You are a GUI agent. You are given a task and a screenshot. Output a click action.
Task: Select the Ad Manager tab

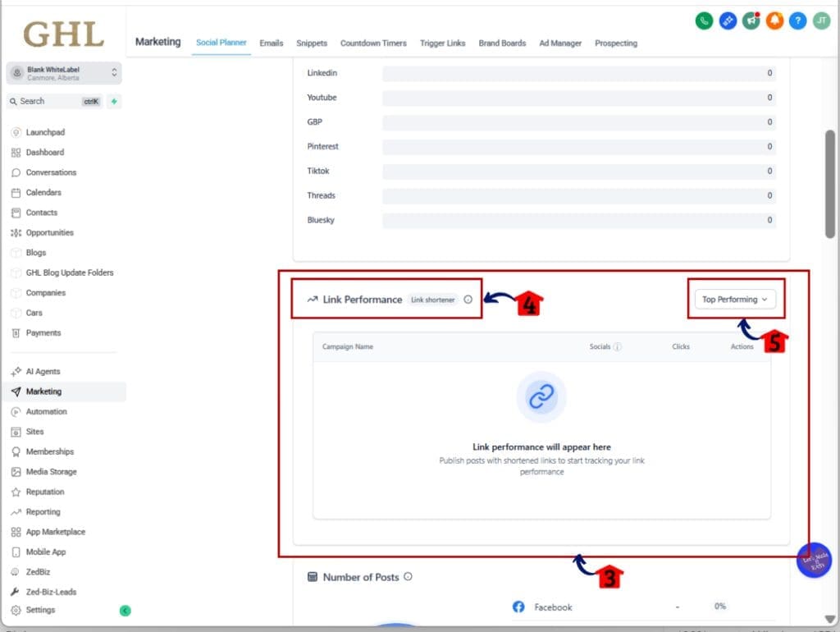[560, 44]
